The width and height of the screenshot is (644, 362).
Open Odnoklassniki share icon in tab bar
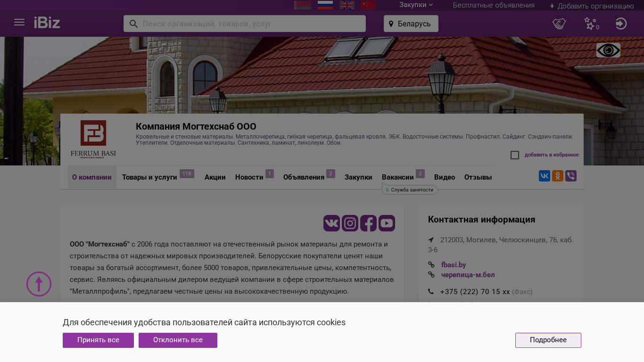tap(558, 176)
